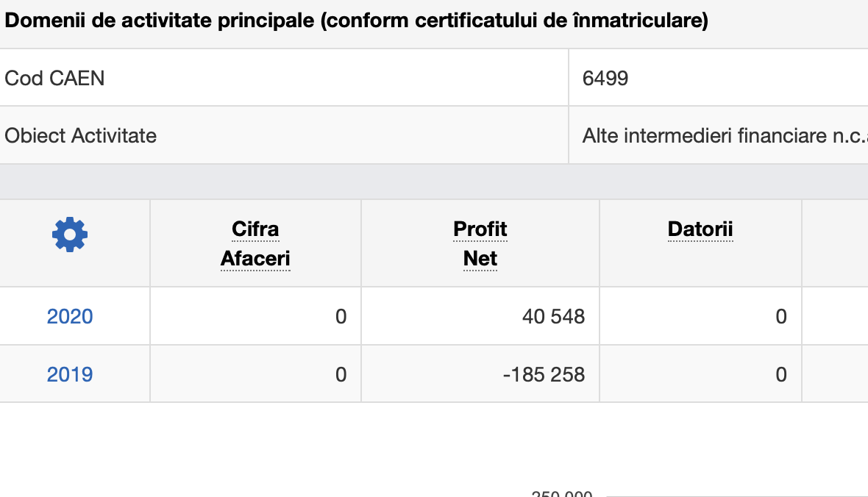
Task: Click the gray separator band above the table
Action: (x=434, y=182)
